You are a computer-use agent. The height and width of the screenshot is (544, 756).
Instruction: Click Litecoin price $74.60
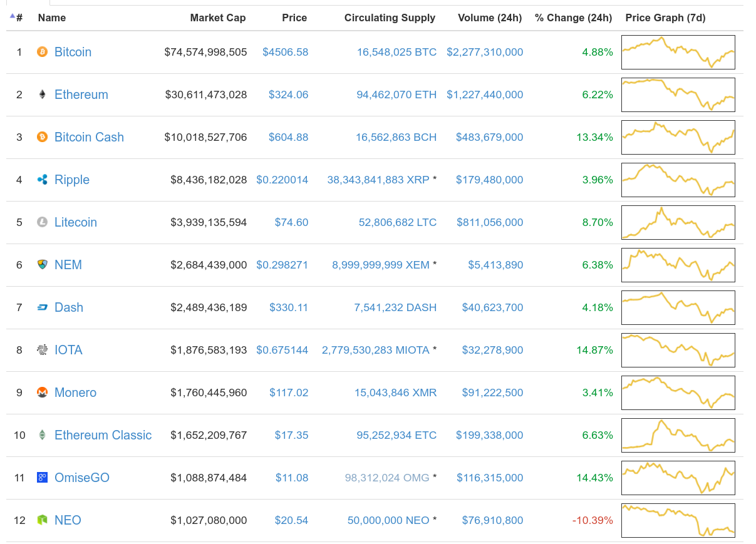coord(292,222)
